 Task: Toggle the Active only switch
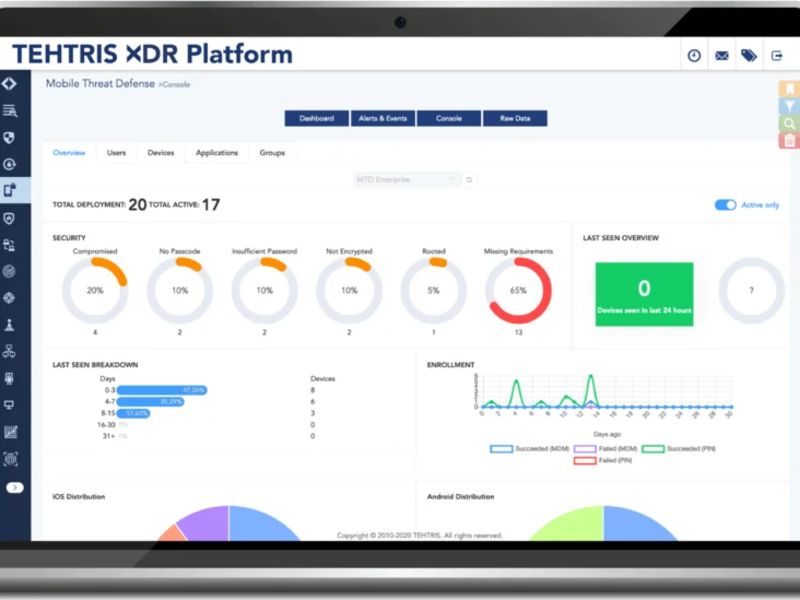pos(725,205)
